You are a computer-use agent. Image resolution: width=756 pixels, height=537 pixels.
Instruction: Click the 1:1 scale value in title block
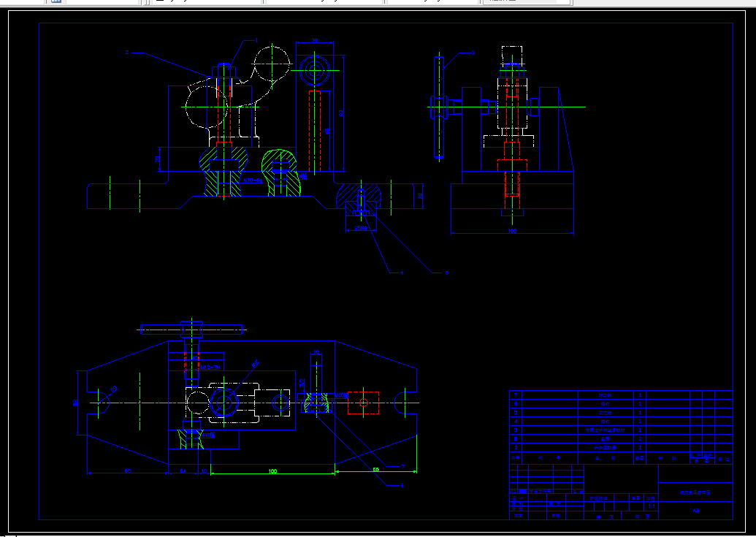[x=652, y=506]
